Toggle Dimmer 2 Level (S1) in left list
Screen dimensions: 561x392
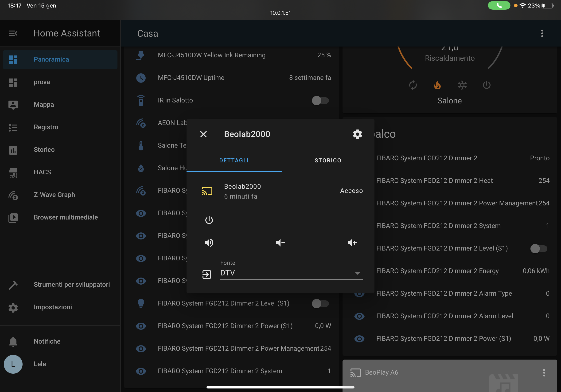[320, 304]
